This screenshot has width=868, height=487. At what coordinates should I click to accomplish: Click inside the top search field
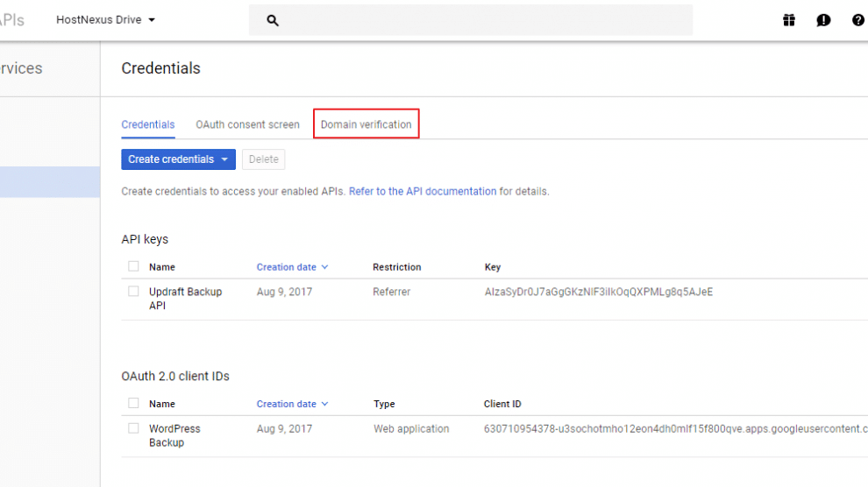471,20
